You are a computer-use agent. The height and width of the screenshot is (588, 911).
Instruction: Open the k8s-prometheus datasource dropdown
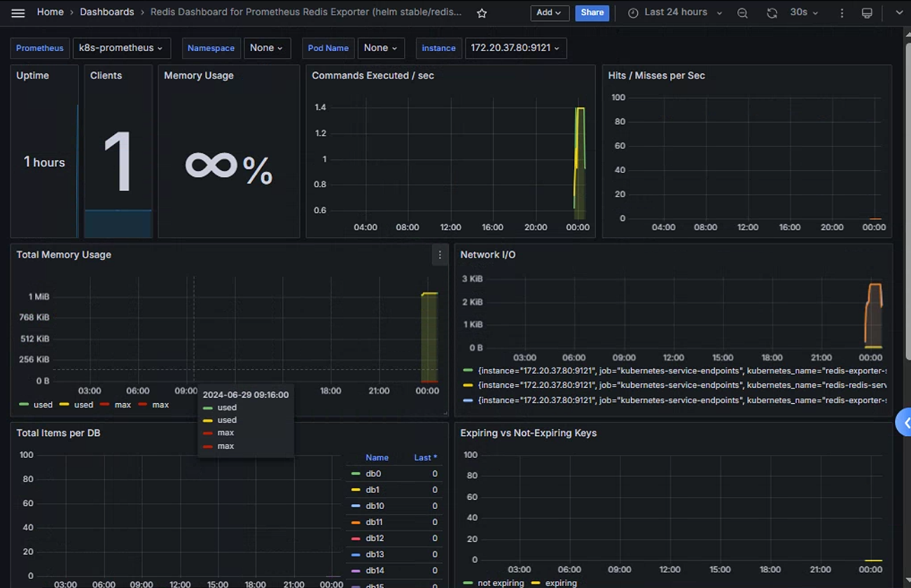pos(122,48)
